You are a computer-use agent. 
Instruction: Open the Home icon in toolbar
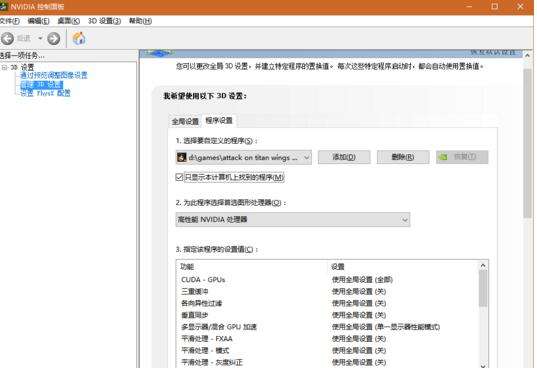click(x=79, y=38)
